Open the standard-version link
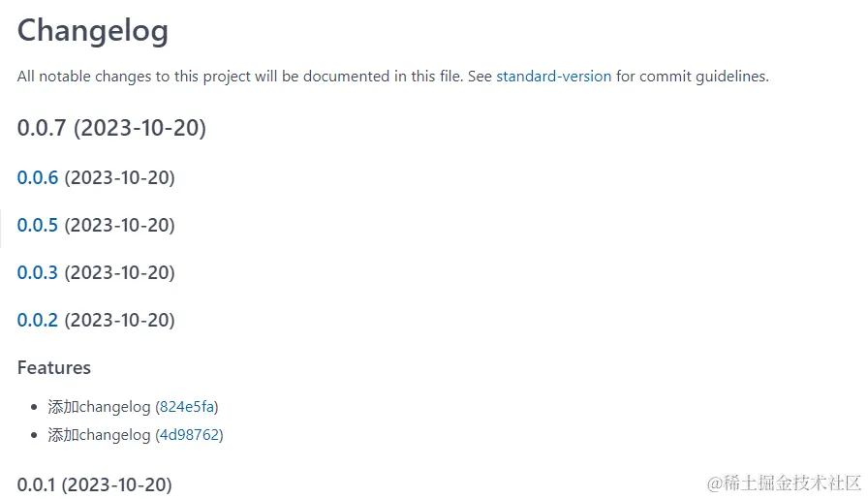868x499 pixels. 553,77
